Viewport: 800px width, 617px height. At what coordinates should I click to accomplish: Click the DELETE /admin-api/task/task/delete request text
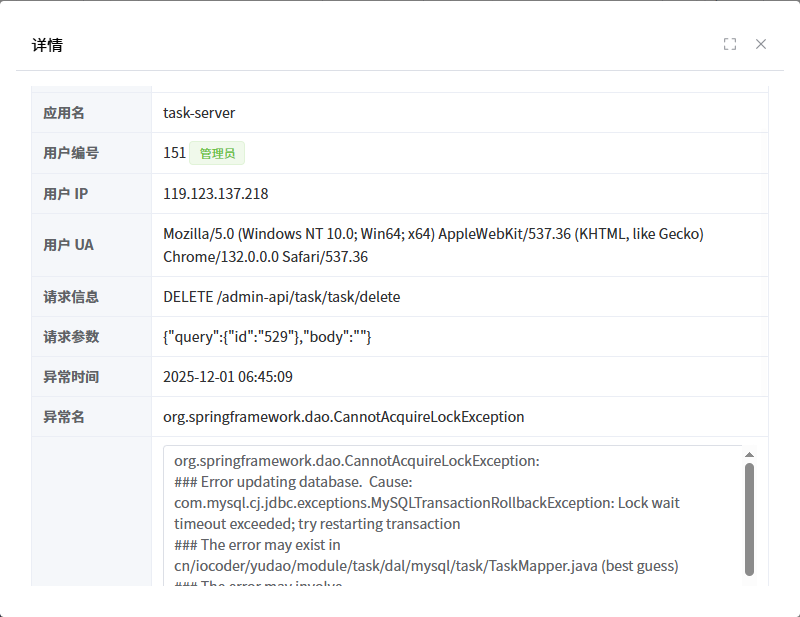tap(282, 297)
